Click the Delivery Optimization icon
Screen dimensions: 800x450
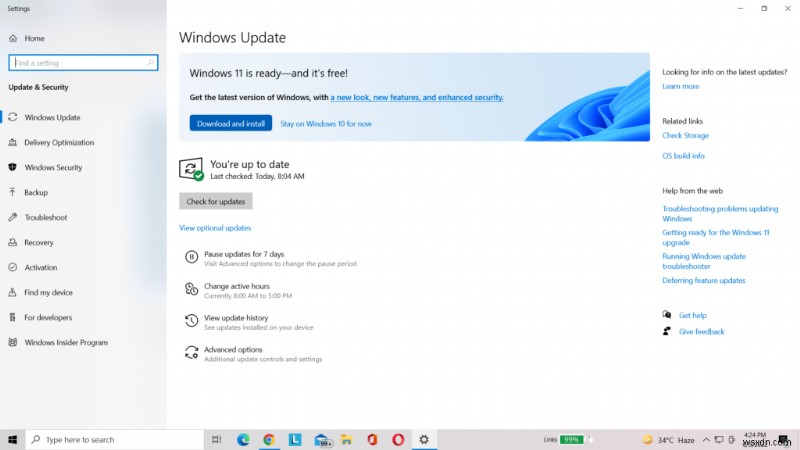(x=13, y=142)
